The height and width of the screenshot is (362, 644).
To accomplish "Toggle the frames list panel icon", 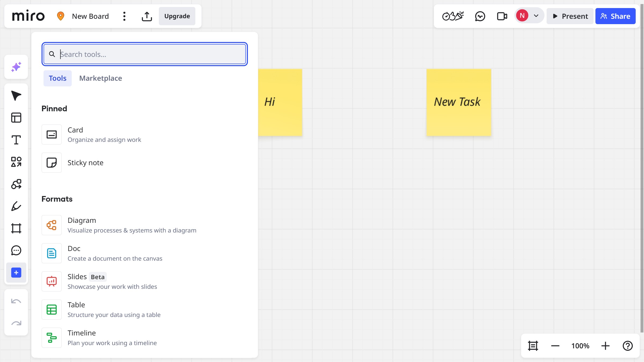I will [533, 346].
